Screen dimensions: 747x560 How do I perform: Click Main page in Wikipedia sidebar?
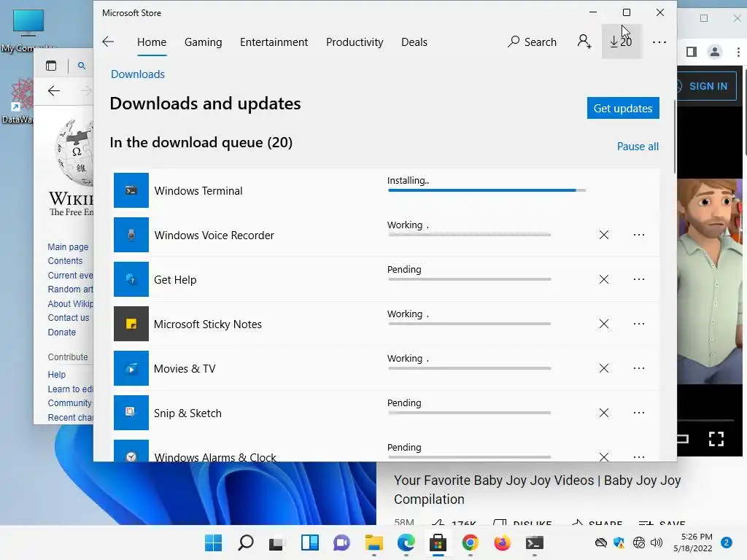coord(68,246)
